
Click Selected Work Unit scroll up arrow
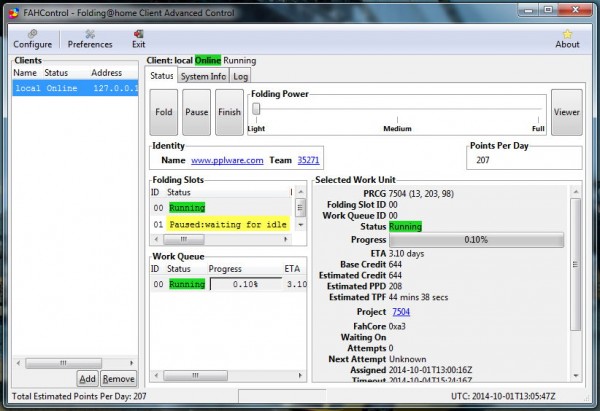point(576,191)
